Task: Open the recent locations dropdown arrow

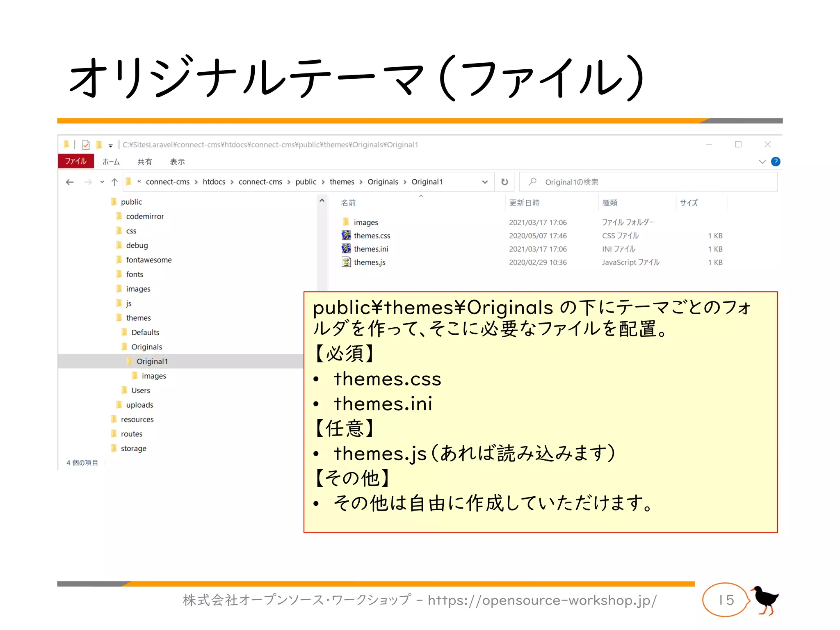Action: pos(102,182)
